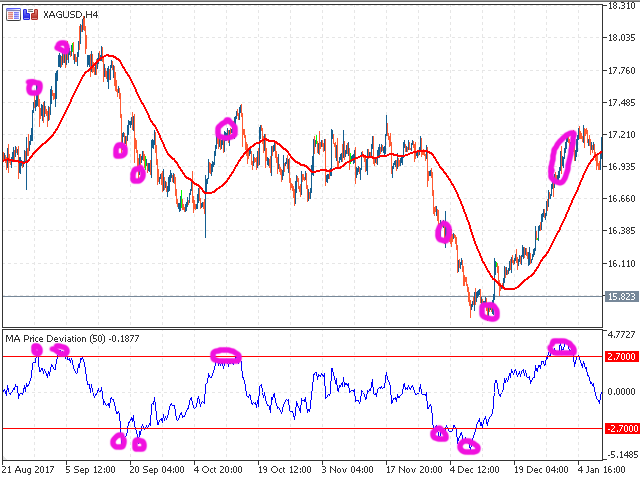Click the table-style quotes icon beside XAGUSD
The width and height of the screenshot is (640, 480).
(10, 13)
